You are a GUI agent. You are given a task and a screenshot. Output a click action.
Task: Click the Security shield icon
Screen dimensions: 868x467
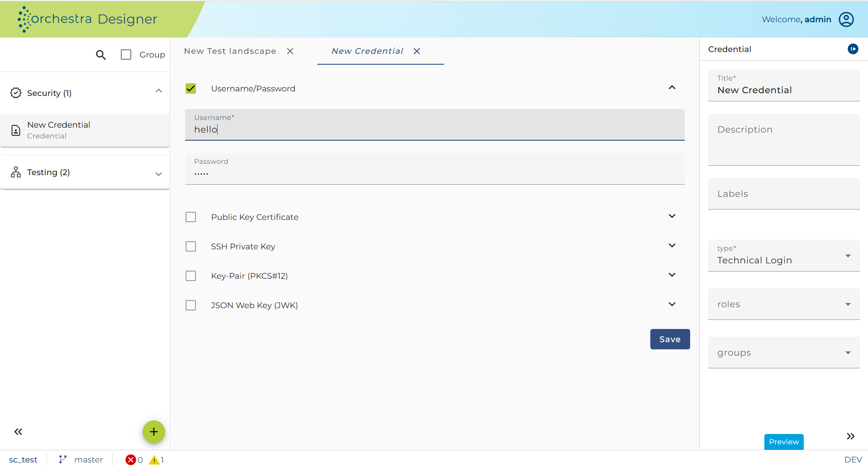(16, 93)
